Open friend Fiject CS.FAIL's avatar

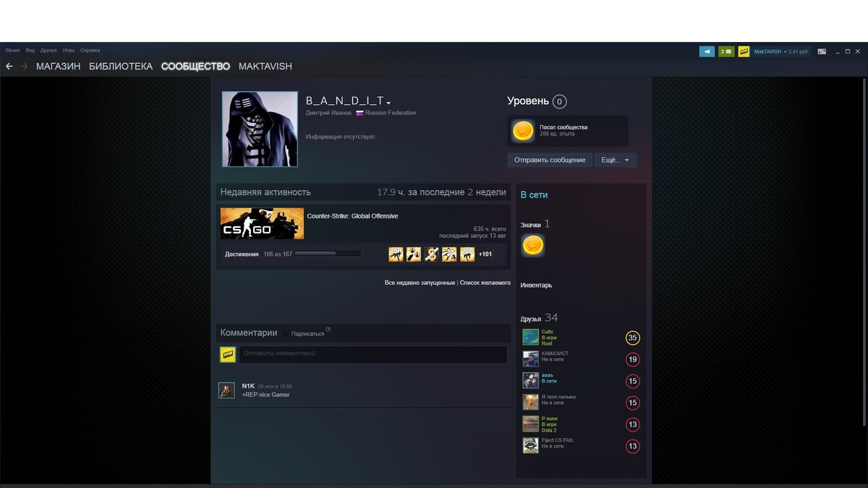[531, 445]
